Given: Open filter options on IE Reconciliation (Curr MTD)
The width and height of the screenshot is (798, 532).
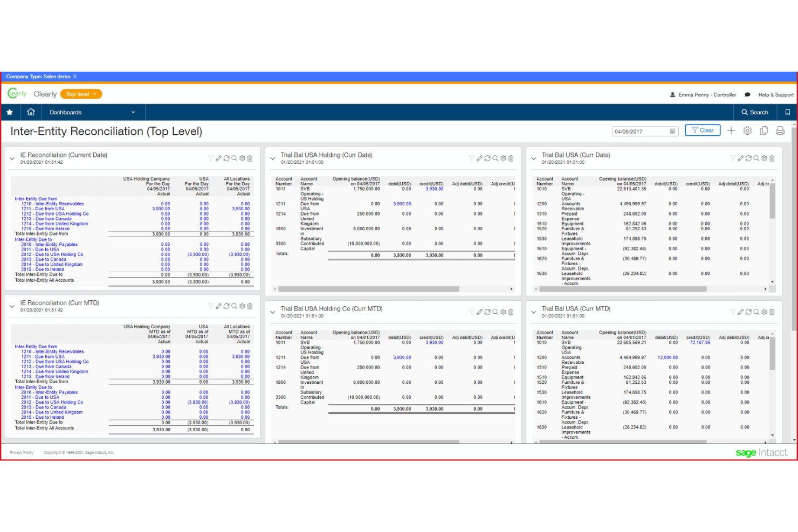Looking at the screenshot, I should pos(211,306).
